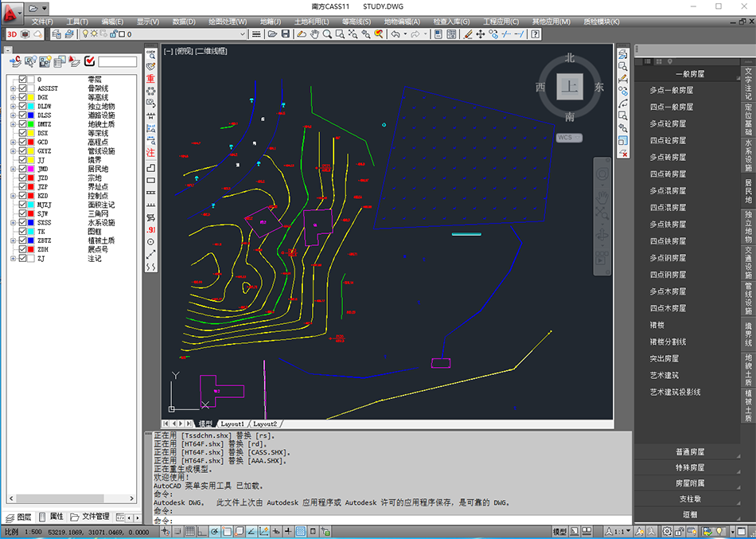
Task: Toggle visibility checkbox for TK layer
Action: pos(22,232)
